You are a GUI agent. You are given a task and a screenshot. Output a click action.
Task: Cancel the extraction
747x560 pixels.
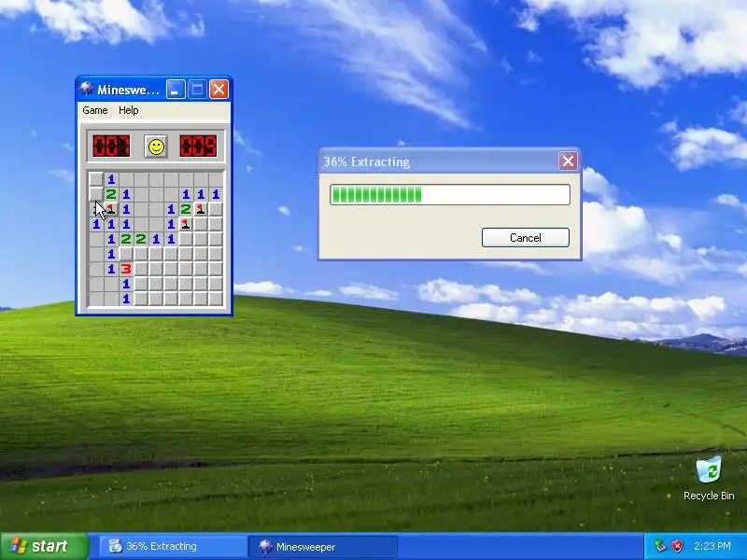pyautogui.click(x=526, y=238)
